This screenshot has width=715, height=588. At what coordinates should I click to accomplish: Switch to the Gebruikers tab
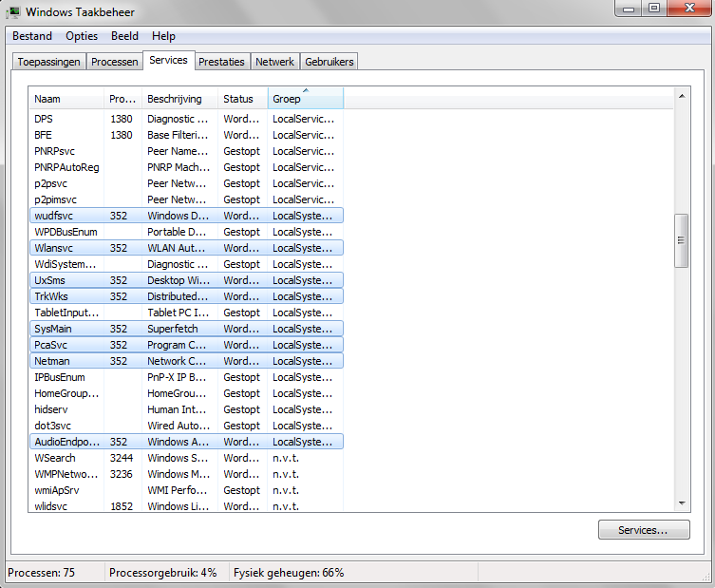(x=329, y=62)
